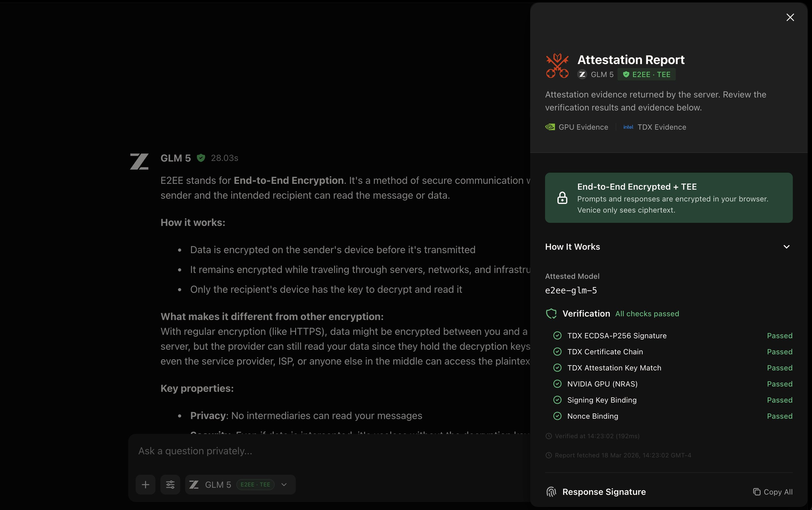The height and width of the screenshot is (510, 812).
Task: Click the plus attachment icon
Action: click(x=145, y=484)
